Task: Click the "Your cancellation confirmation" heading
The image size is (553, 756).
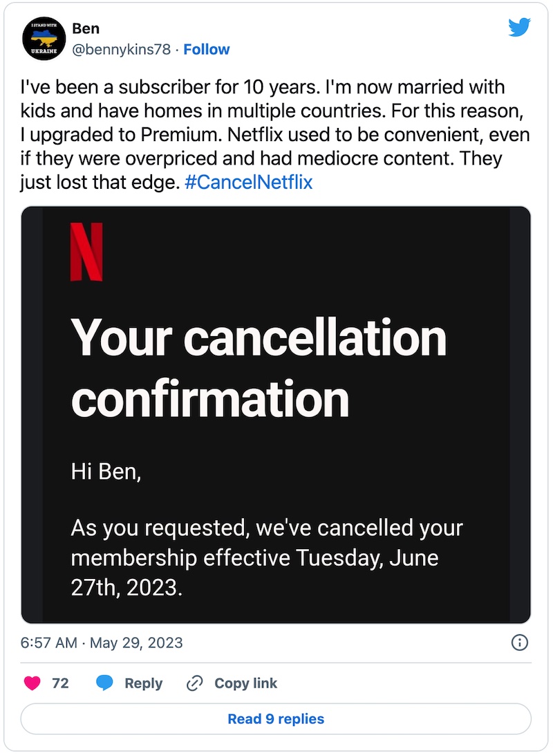Action: (x=259, y=368)
